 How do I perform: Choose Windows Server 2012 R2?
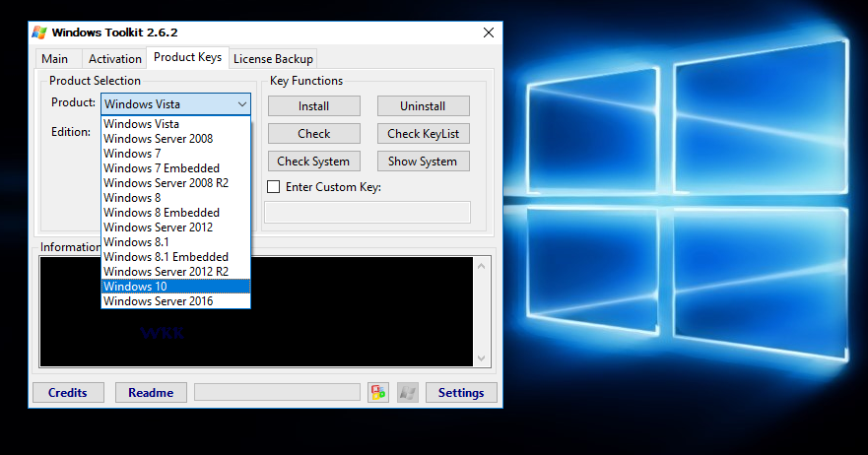tap(175, 271)
